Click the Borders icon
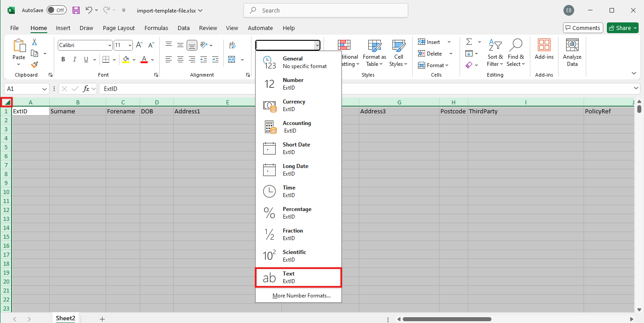Image resolution: width=644 pixels, height=323 pixels. [x=106, y=59]
